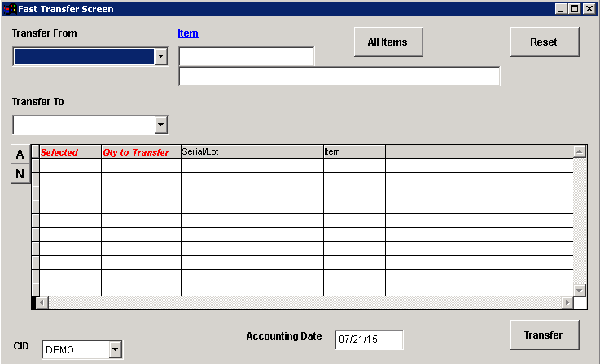Screen dimensions: 600x364
Task: Minimize the Fast Transfer Screen window
Action: click(x=561, y=9)
